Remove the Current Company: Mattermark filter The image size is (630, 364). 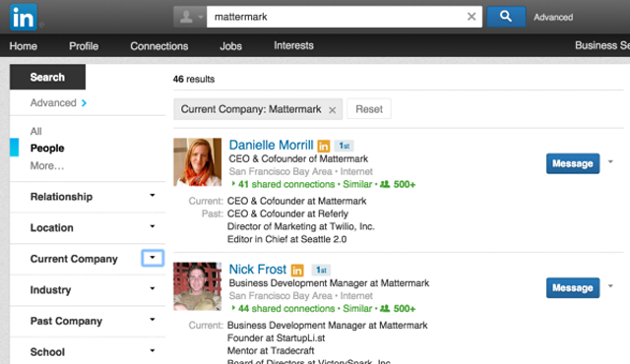(x=333, y=110)
